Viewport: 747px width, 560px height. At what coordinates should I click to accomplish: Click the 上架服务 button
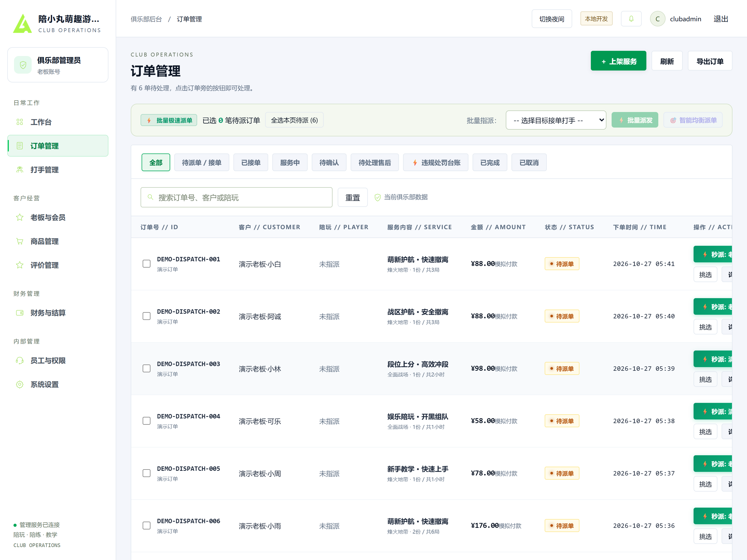(x=618, y=61)
